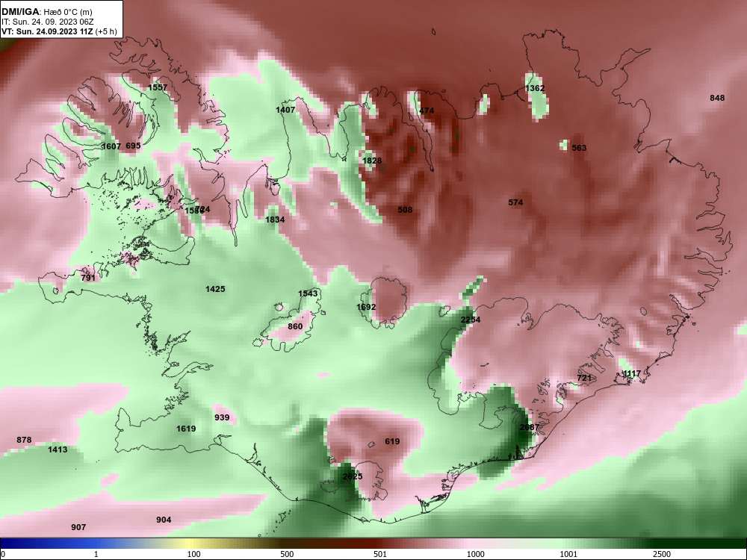Select the 2500 color scale label
The width and height of the screenshot is (747, 560).
662,554
